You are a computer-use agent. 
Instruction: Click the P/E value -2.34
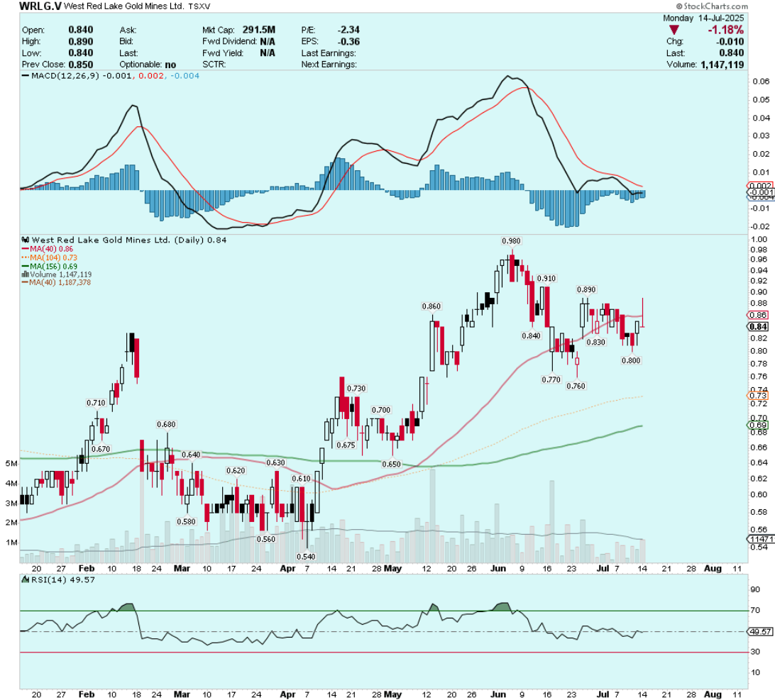348,30
